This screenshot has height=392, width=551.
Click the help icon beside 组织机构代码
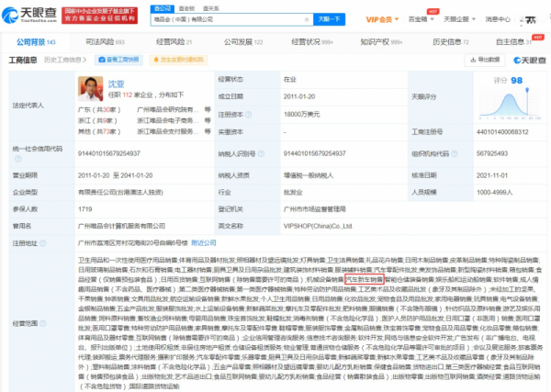454,153
